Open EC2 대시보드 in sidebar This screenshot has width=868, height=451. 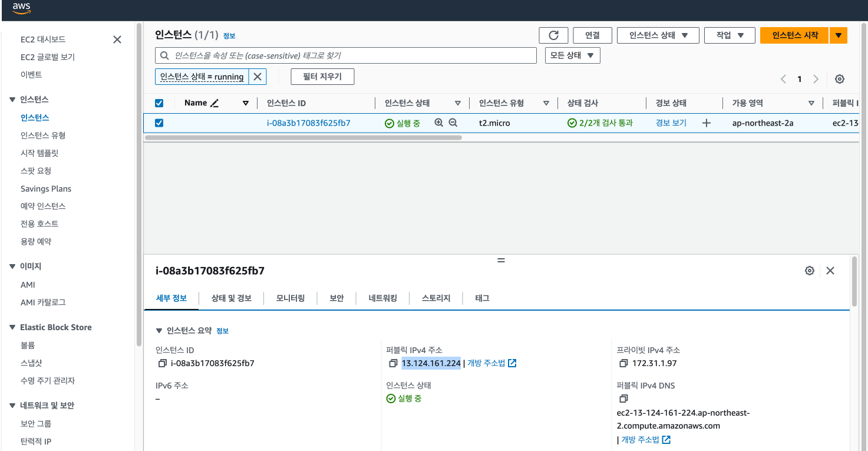(43, 39)
